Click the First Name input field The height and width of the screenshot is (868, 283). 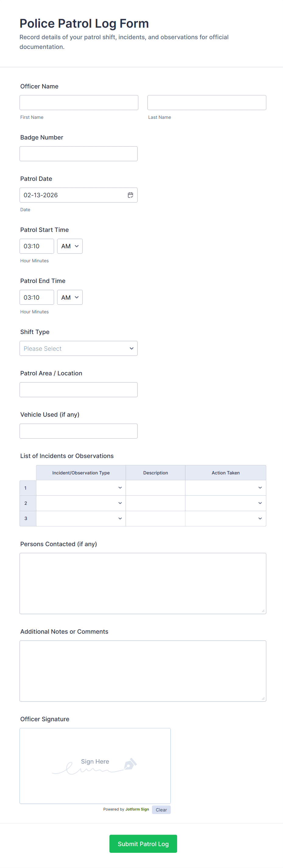click(x=79, y=102)
